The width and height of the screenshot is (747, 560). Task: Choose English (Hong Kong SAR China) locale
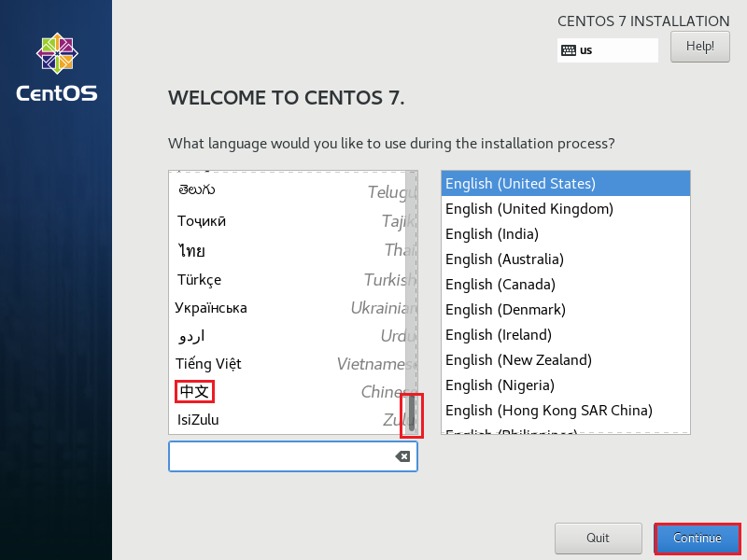point(566,411)
